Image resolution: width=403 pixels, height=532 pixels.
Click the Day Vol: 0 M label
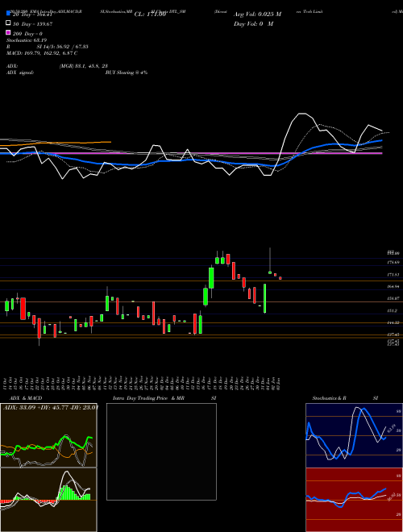click(x=253, y=23)
